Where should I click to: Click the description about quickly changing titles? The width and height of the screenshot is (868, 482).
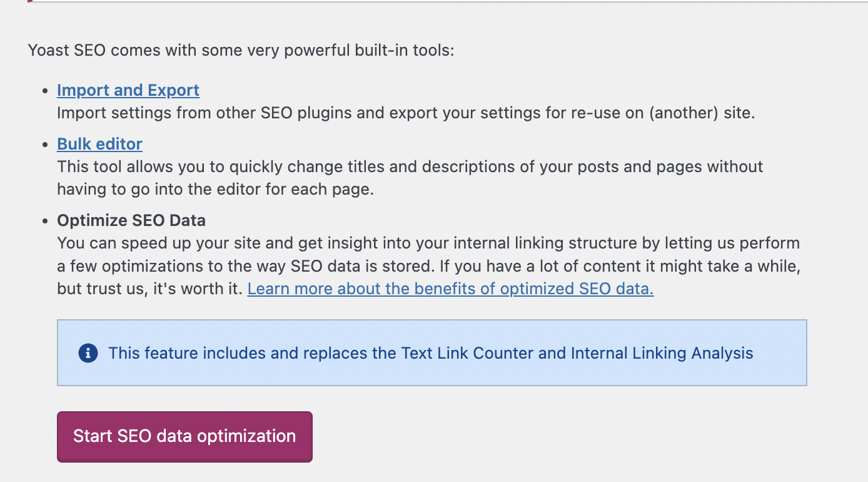pyautogui.click(x=410, y=167)
